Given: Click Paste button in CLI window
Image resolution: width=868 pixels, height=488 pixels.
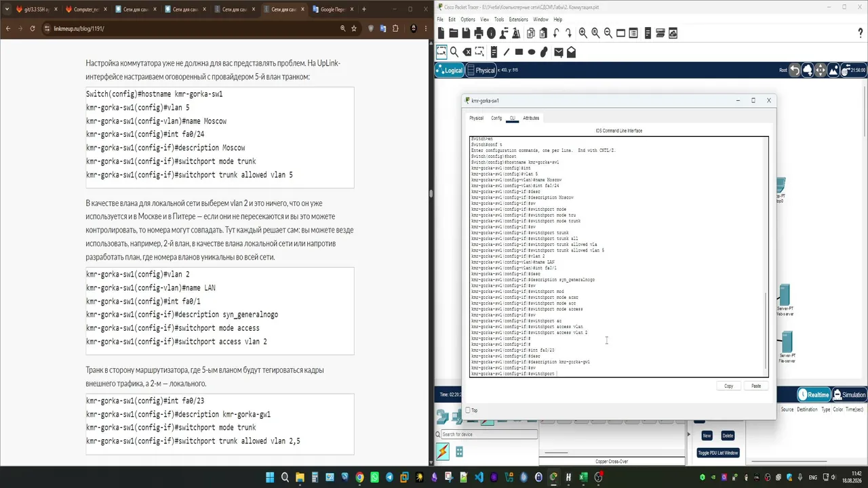Looking at the screenshot, I should pos(756,386).
